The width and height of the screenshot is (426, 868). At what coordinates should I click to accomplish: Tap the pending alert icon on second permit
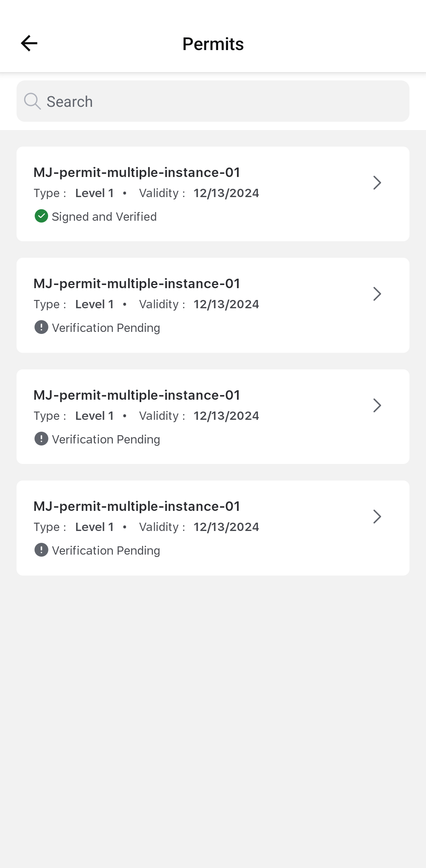click(41, 328)
